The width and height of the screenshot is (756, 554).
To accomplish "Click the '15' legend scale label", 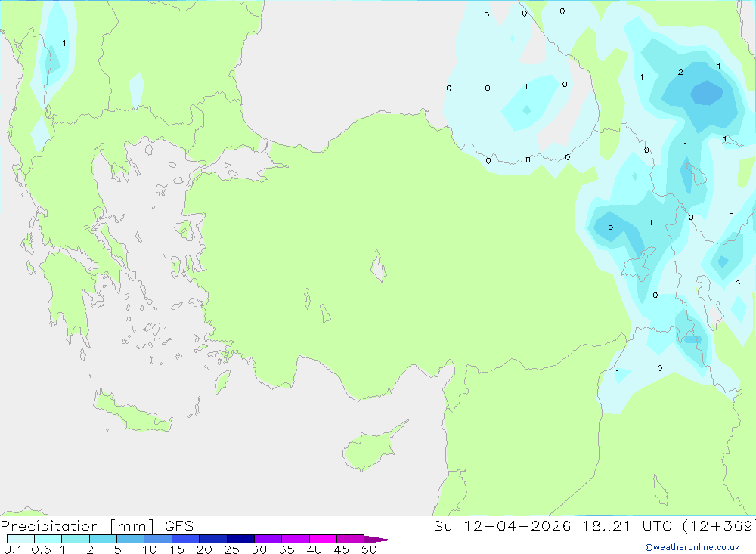I will click(x=177, y=549).
